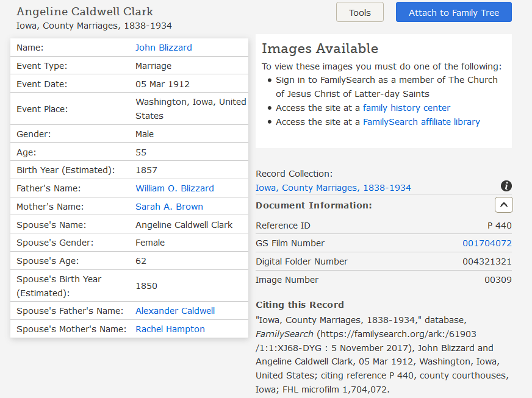The height and width of the screenshot is (398, 532).
Task: Click the collection info icon
Action: click(x=506, y=187)
